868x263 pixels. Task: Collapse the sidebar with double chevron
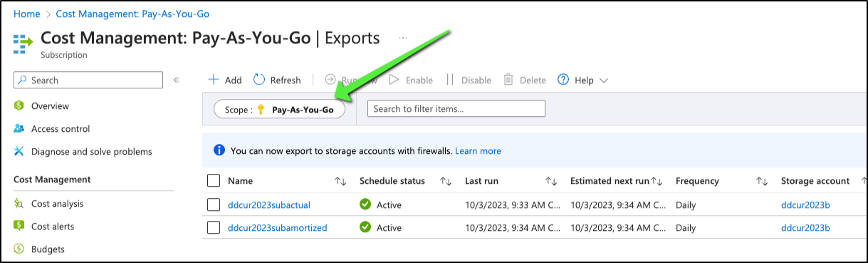tap(176, 80)
